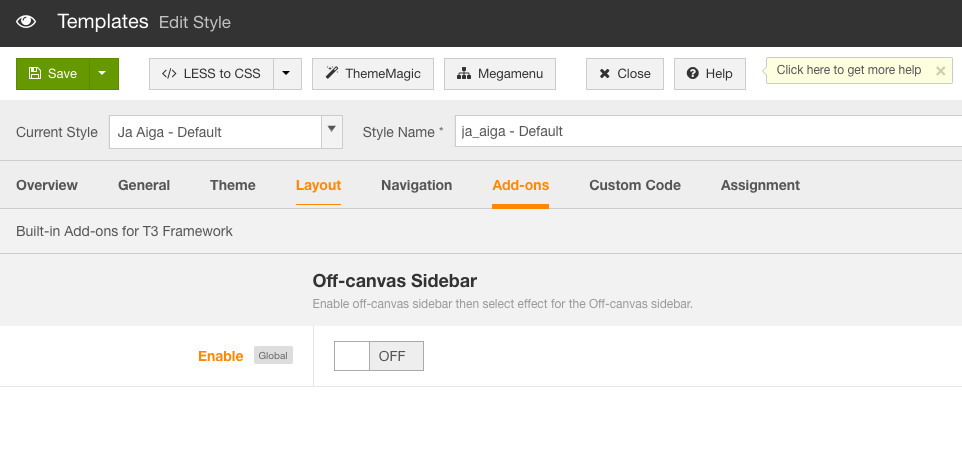Toggle the Off-canvas Sidebar Enable switch
This screenshot has width=962, height=454.
point(378,356)
